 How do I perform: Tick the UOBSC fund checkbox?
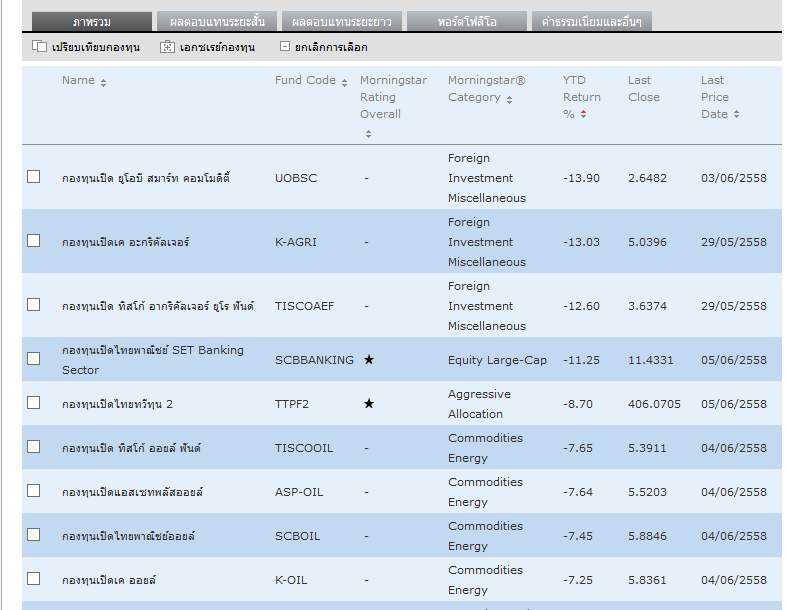point(34,177)
